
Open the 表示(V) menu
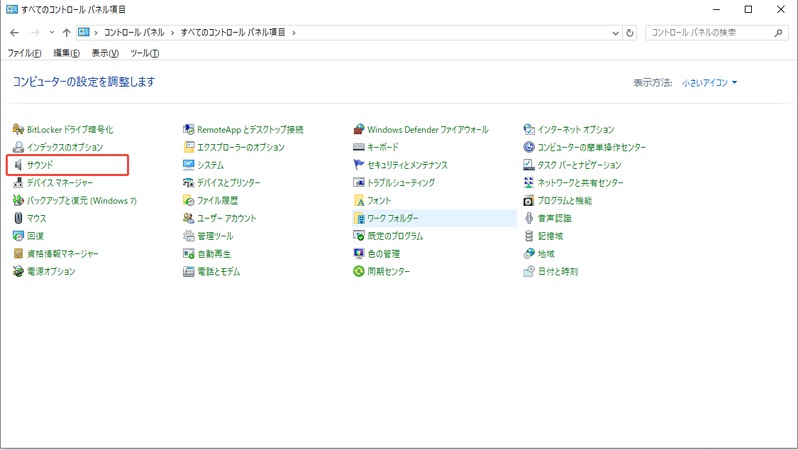coord(105,53)
